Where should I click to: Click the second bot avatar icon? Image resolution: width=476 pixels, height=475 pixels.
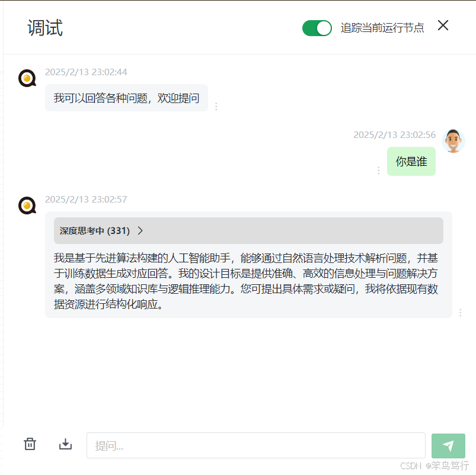pos(27,206)
